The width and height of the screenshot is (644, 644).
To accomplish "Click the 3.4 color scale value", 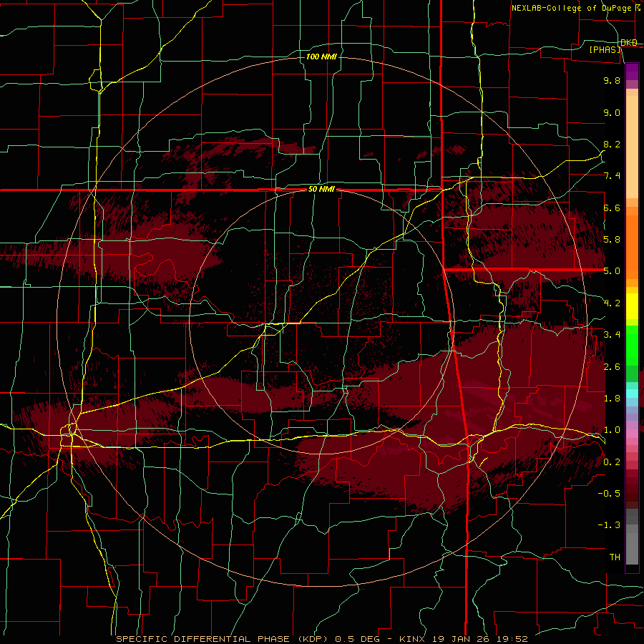I will tap(612, 335).
